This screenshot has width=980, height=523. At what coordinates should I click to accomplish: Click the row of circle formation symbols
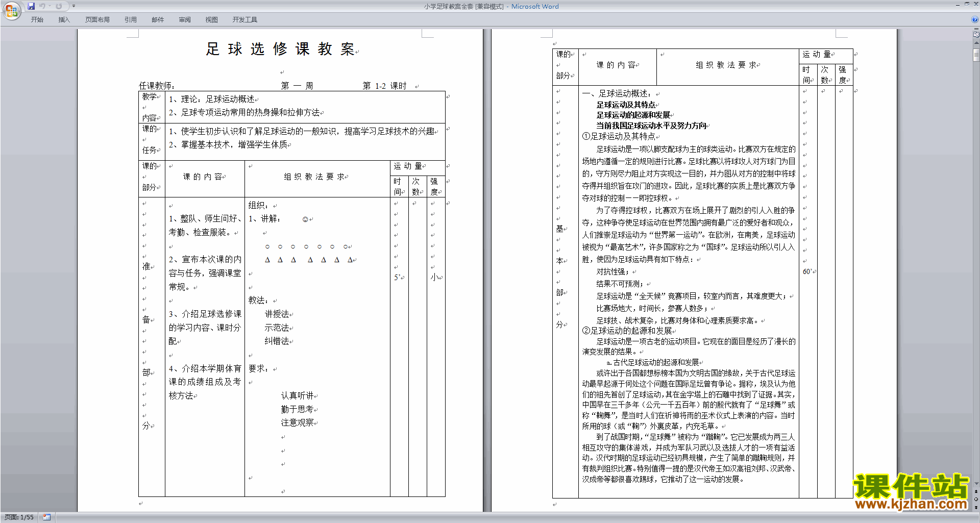pos(307,246)
